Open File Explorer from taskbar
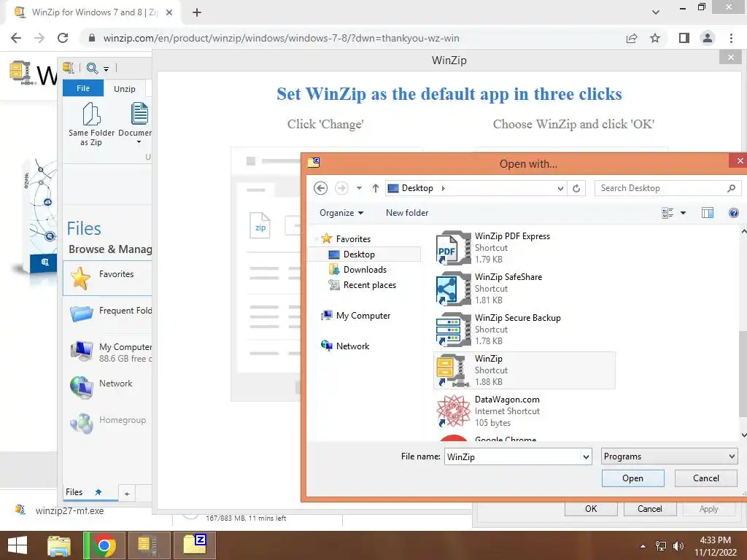747x560 pixels. pos(59,545)
